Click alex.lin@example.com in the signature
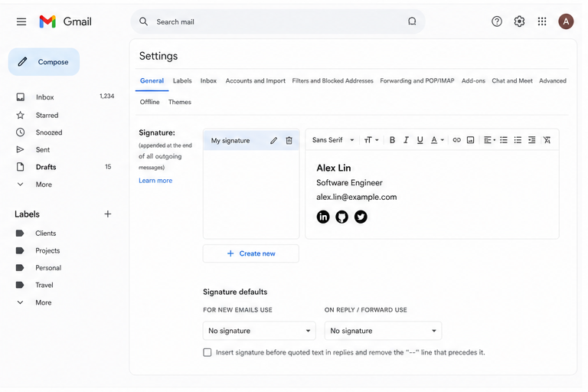The width and height of the screenshot is (588, 392). [x=357, y=197]
